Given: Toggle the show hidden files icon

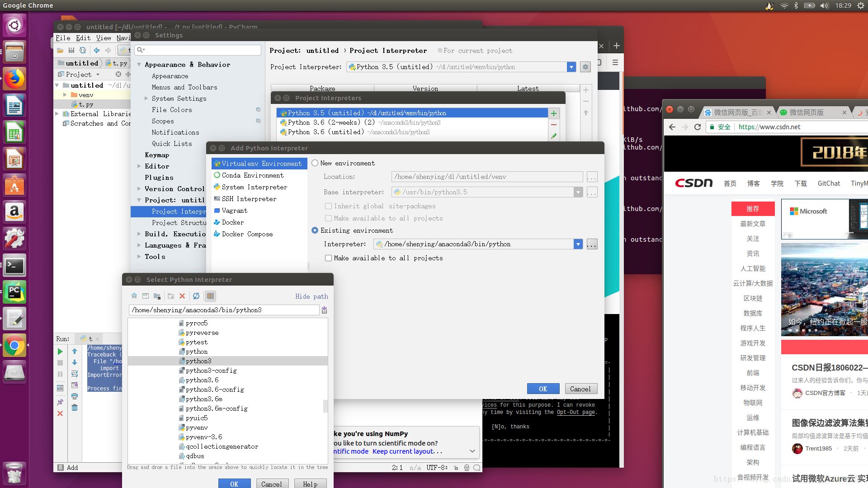Looking at the screenshot, I should (210, 296).
